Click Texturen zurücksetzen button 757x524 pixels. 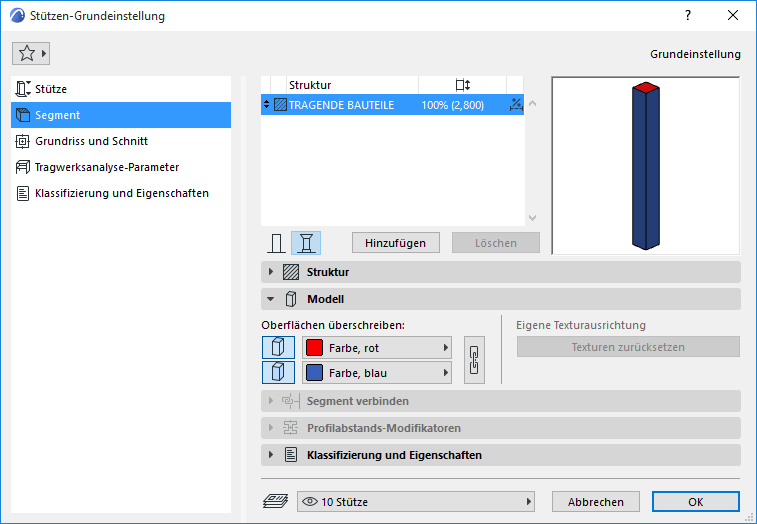[628, 347]
